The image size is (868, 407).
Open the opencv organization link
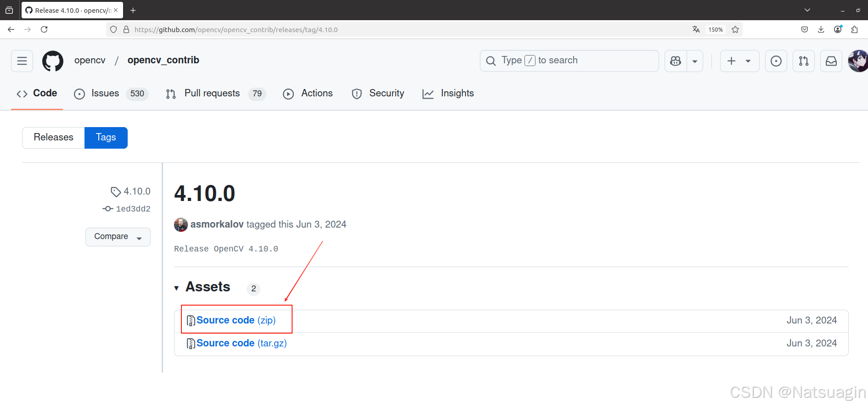(90, 61)
